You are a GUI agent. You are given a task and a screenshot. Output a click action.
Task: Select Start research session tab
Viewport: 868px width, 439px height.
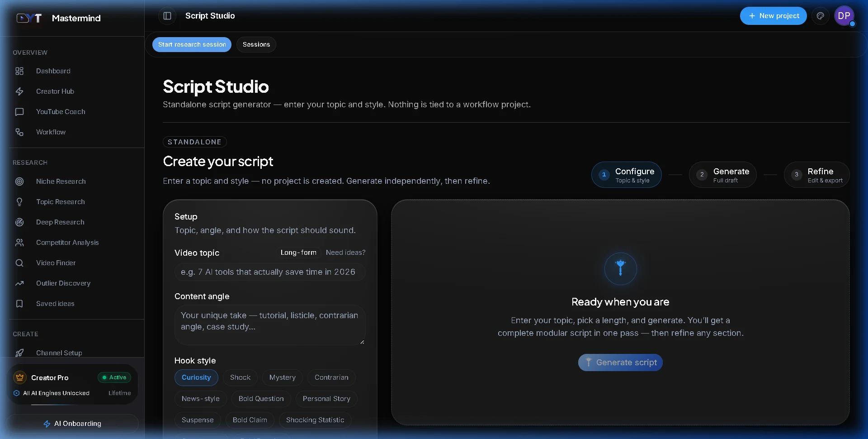tap(192, 44)
